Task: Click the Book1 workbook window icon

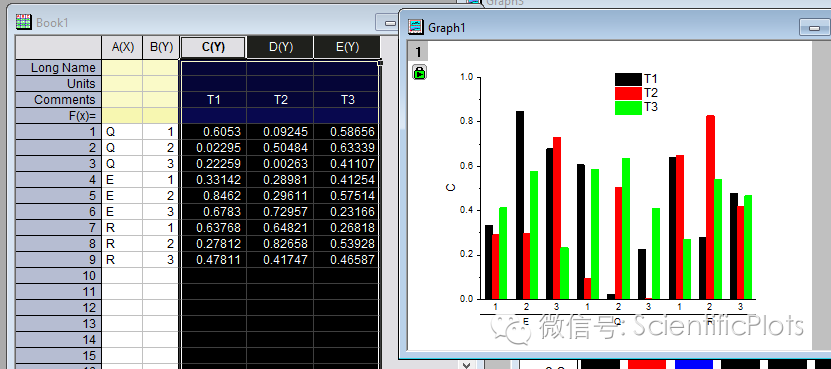Action: tap(24, 22)
